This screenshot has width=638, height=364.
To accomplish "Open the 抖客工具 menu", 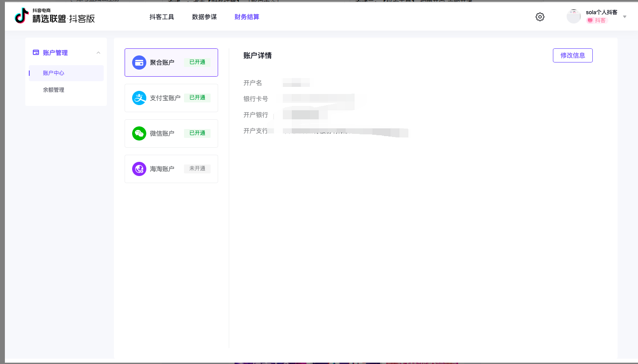I will (x=162, y=17).
